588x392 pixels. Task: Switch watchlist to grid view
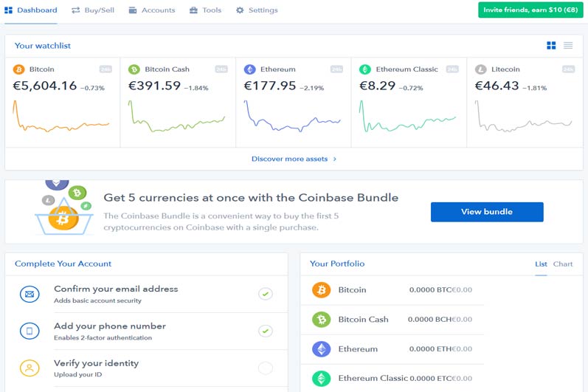tap(551, 46)
